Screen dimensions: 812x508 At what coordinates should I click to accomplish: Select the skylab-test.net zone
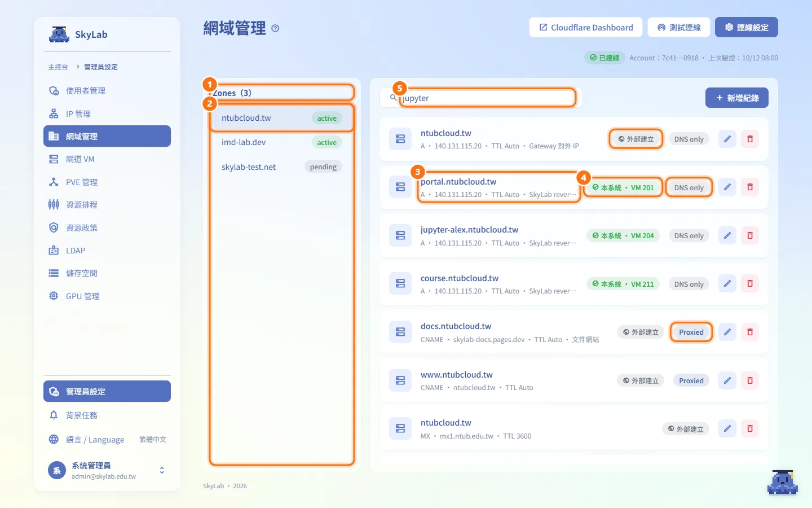pos(281,167)
